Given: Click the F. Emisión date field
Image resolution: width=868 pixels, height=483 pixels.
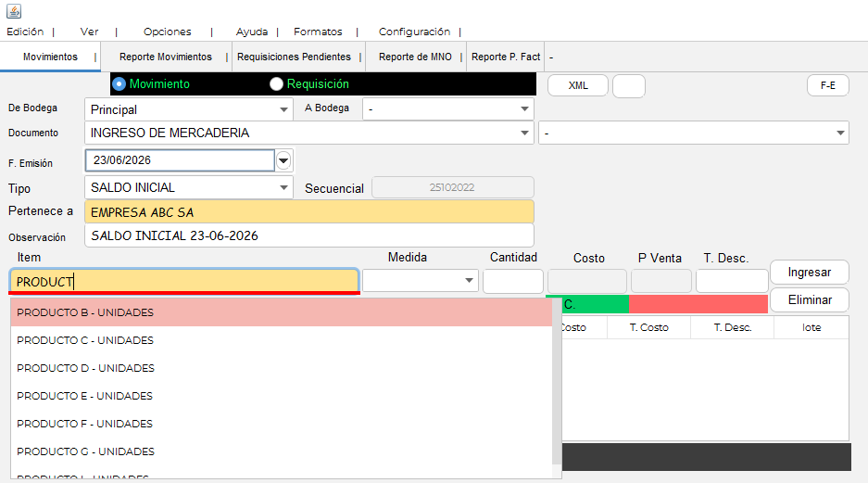Looking at the screenshot, I should point(180,160).
